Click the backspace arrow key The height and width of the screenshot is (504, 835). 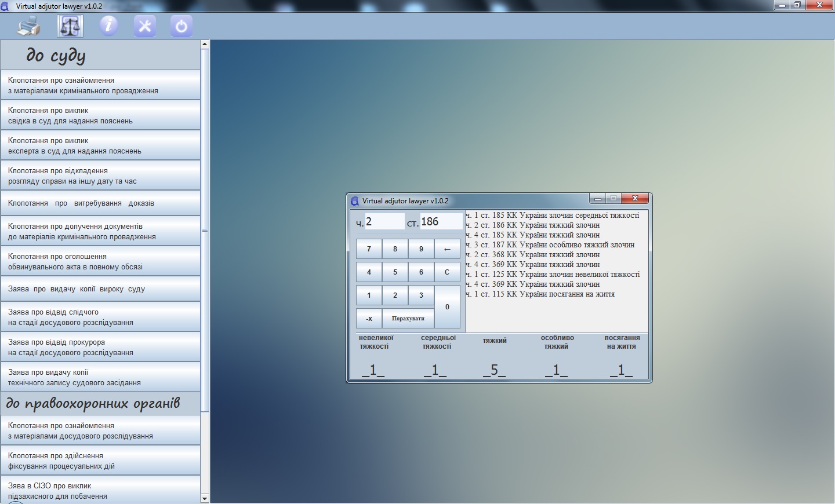[x=447, y=249]
